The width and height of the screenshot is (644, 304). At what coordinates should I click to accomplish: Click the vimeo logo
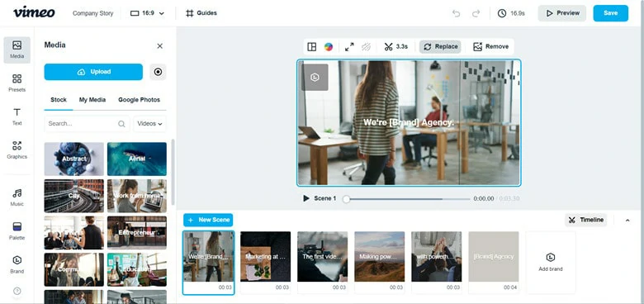(34, 12)
